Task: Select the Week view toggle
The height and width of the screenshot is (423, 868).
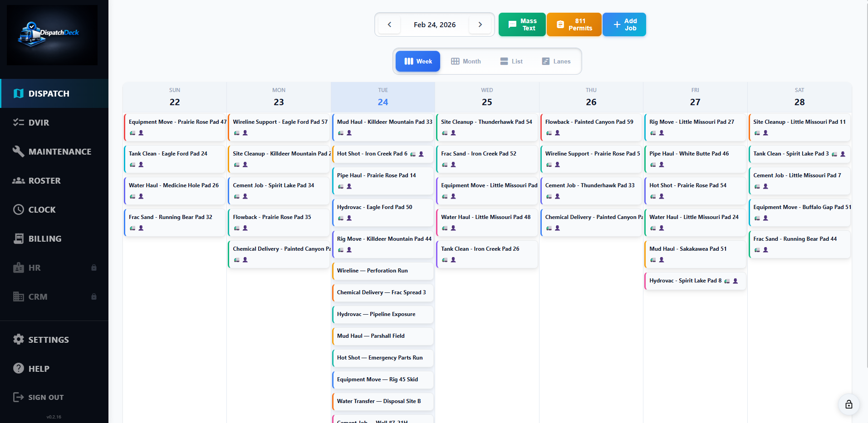Action: (x=418, y=61)
